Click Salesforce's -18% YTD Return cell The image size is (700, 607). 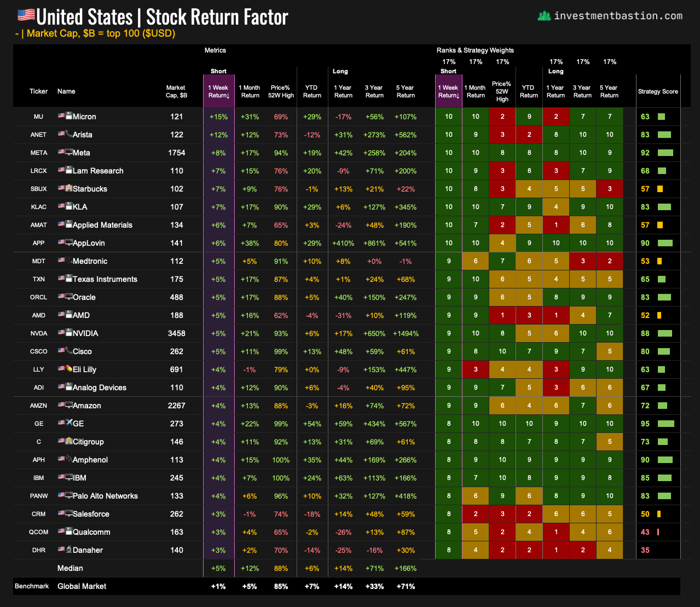pyautogui.click(x=312, y=514)
